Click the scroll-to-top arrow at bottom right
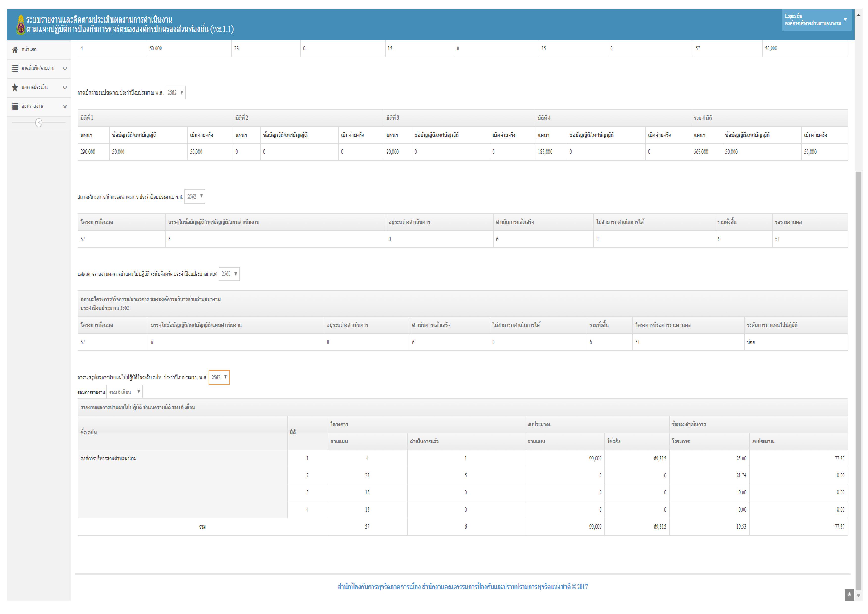This screenshot has height=614, width=868. click(x=849, y=594)
